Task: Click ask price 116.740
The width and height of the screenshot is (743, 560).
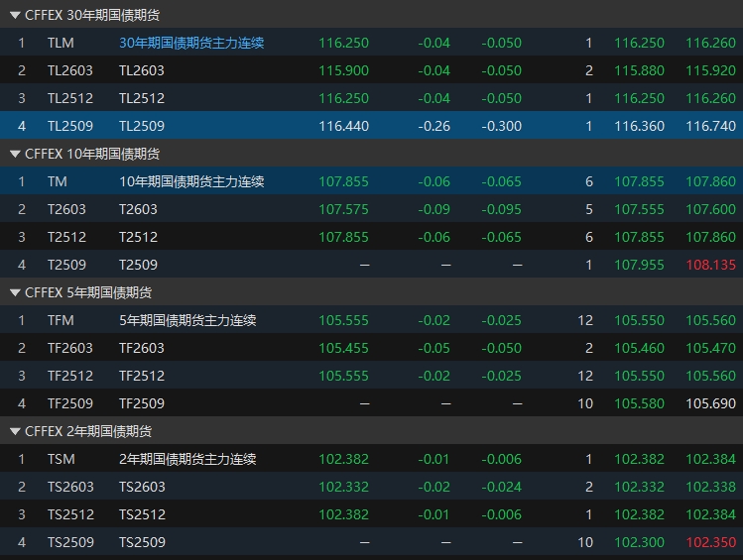Action: coord(711,126)
